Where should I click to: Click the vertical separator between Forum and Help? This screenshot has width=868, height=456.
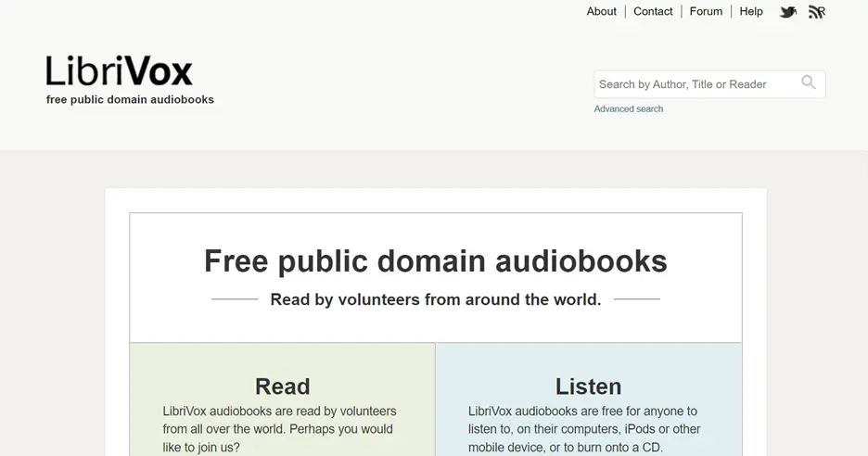(731, 11)
